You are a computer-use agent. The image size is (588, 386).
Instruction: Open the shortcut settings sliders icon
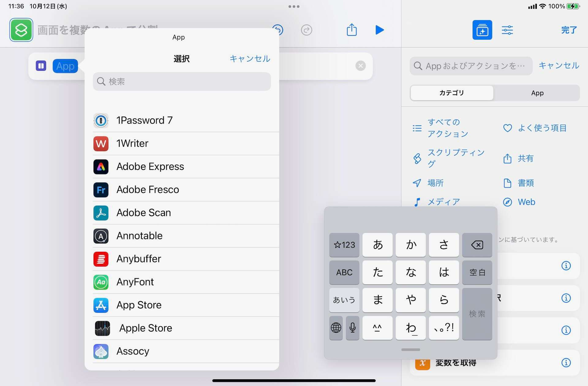507,30
